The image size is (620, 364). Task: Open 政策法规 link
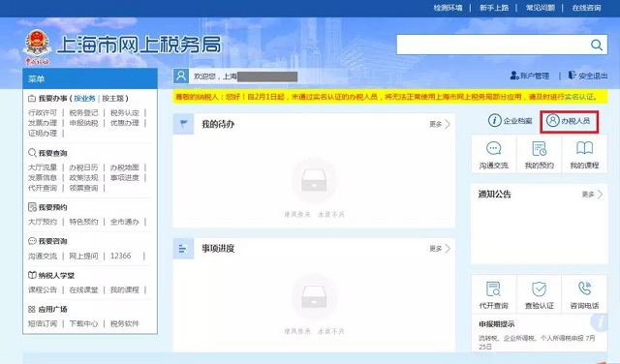tap(83, 178)
